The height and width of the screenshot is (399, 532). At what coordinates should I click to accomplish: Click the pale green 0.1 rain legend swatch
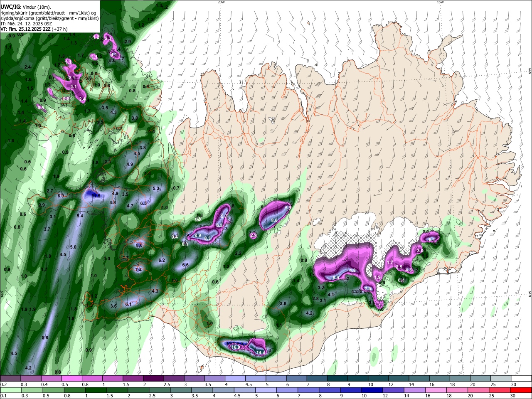tap(10, 390)
